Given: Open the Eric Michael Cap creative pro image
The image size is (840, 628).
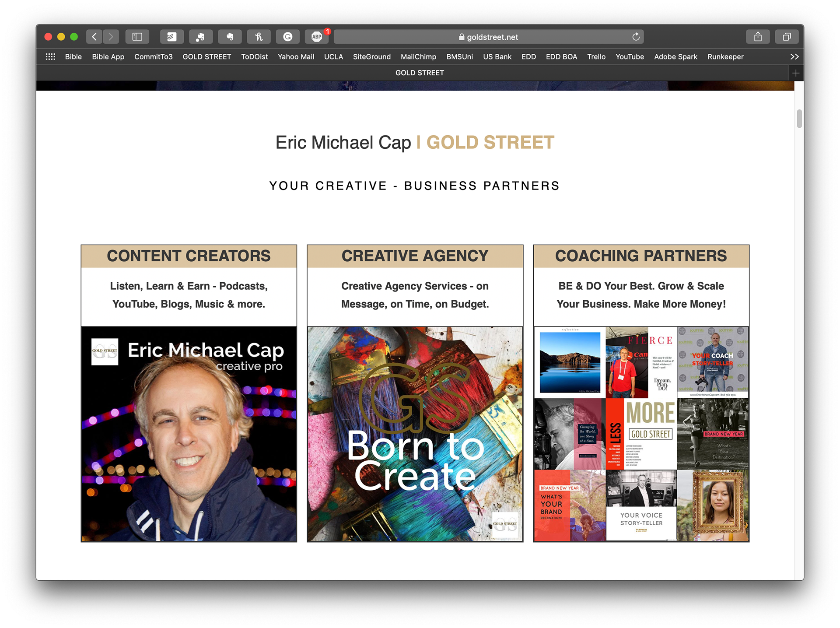Looking at the screenshot, I should coord(189,434).
